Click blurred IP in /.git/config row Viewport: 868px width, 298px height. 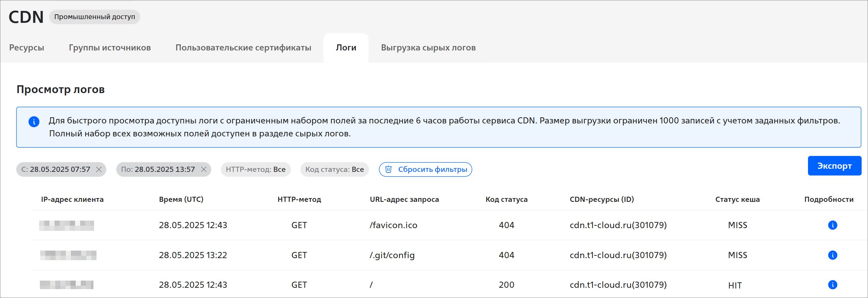[68, 255]
